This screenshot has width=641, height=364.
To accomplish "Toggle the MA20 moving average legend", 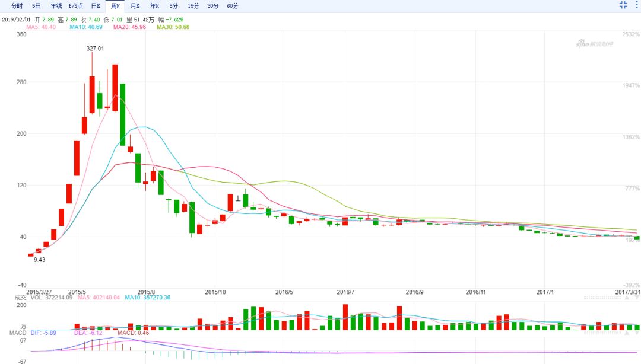I will coord(129,27).
